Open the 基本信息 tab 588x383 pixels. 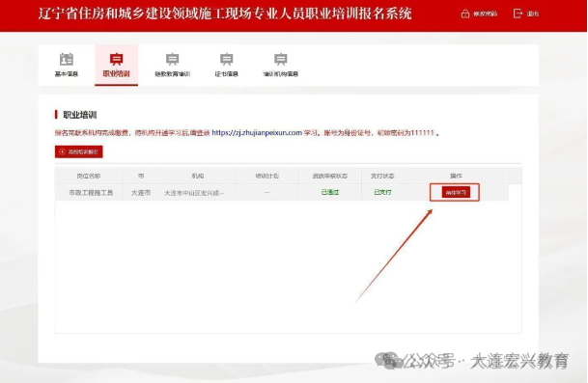coord(67,66)
